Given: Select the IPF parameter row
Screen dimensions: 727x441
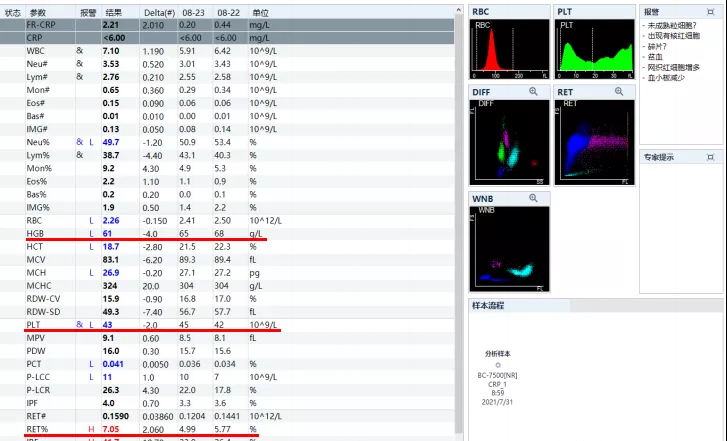Looking at the screenshot, I should (227, 403).
